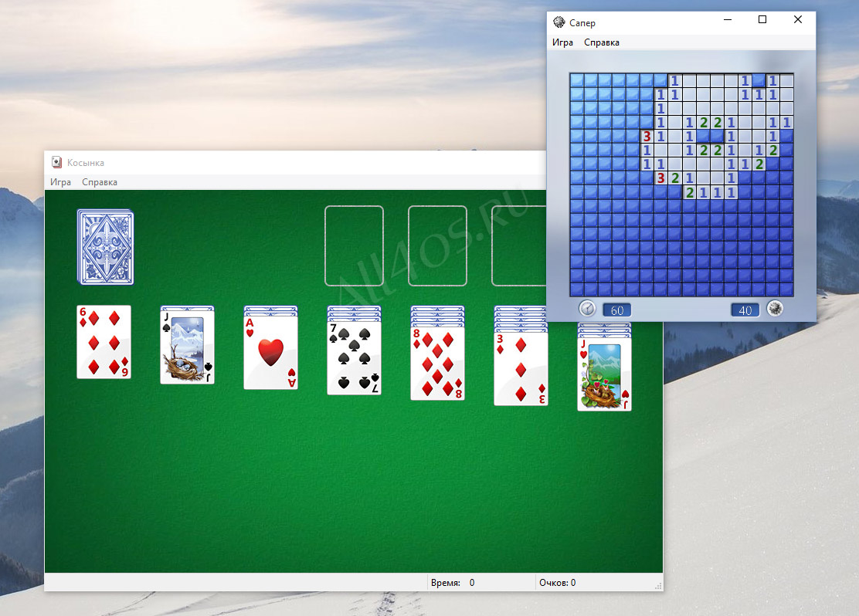The width and height of the screenshot is (859, 616).
Task: Open Справка menu in Косынка window
Action: (100, 181)
